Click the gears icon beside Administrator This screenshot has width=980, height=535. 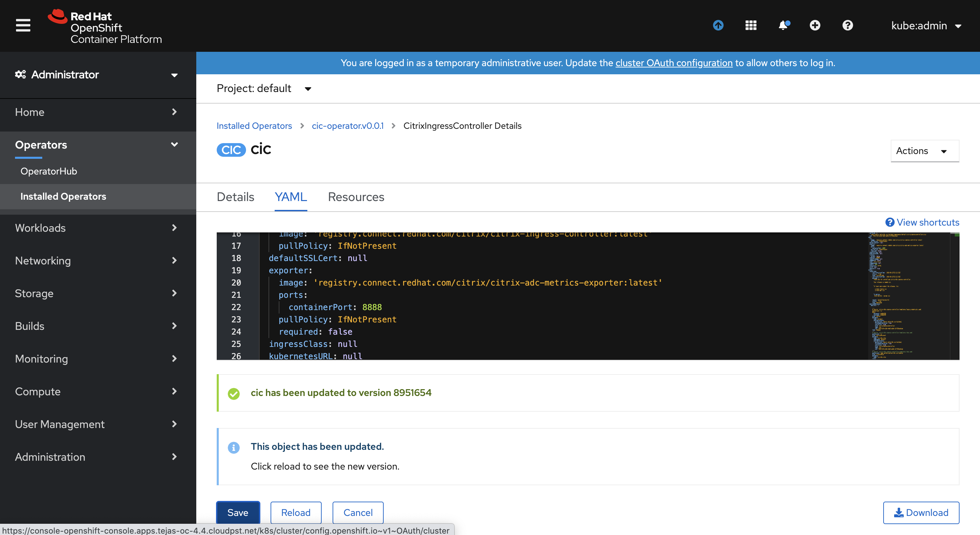20,75
